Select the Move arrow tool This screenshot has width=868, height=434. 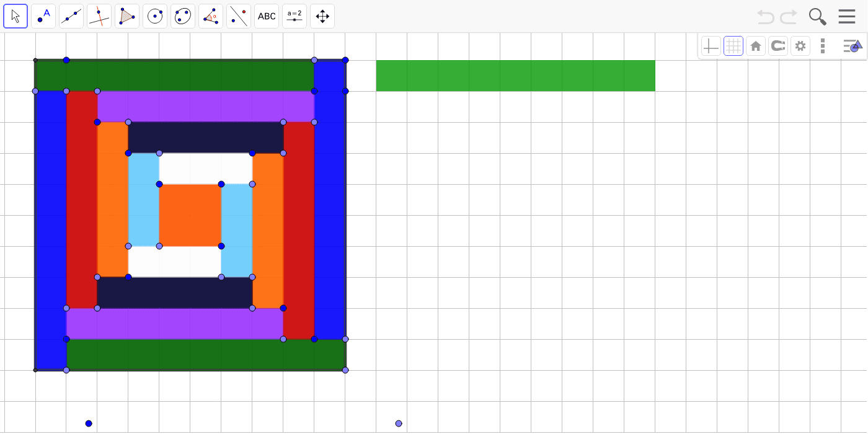[x=15, y=16]
